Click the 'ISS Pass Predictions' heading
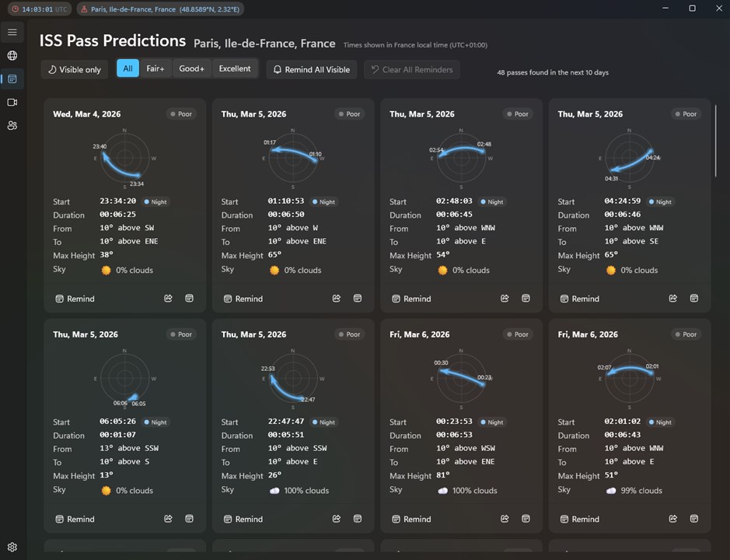 (113, 40)
